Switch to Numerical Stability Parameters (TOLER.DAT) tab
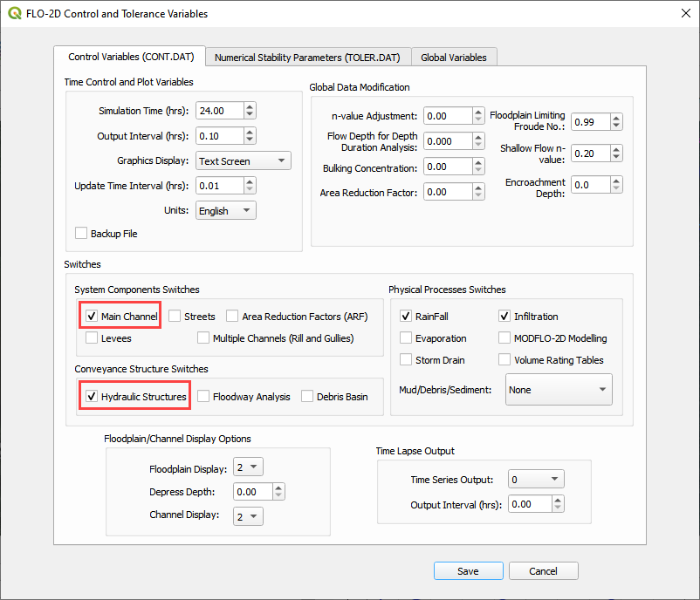Screen dimensions: 700x600 point(307,57)
